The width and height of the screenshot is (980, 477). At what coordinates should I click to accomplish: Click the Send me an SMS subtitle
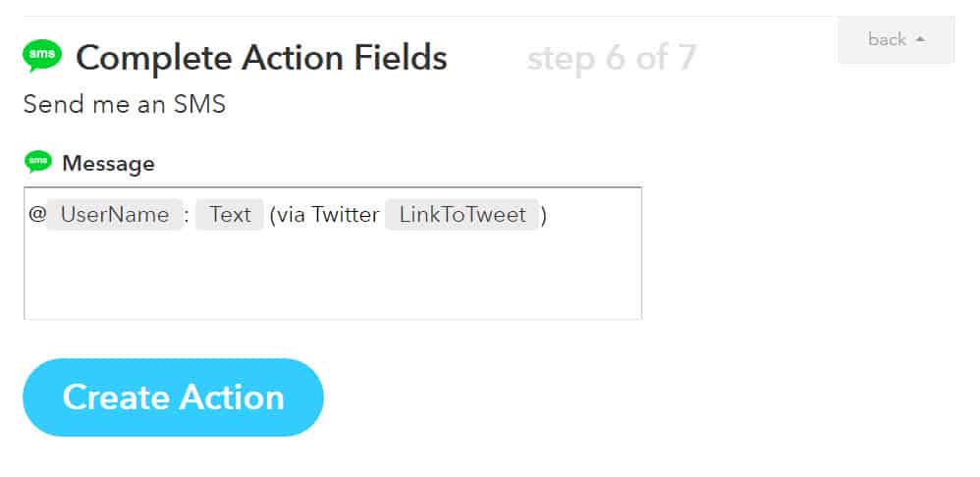point(125,104)
